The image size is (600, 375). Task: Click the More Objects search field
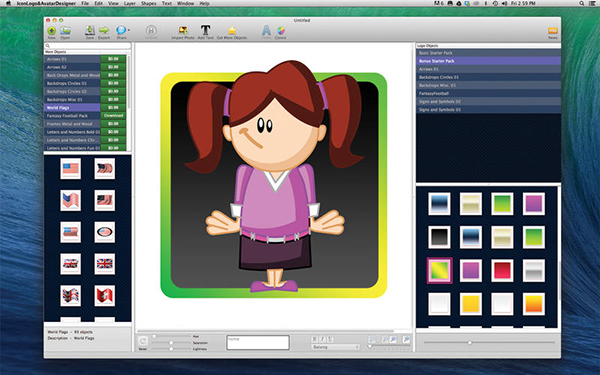click(88, 46)
